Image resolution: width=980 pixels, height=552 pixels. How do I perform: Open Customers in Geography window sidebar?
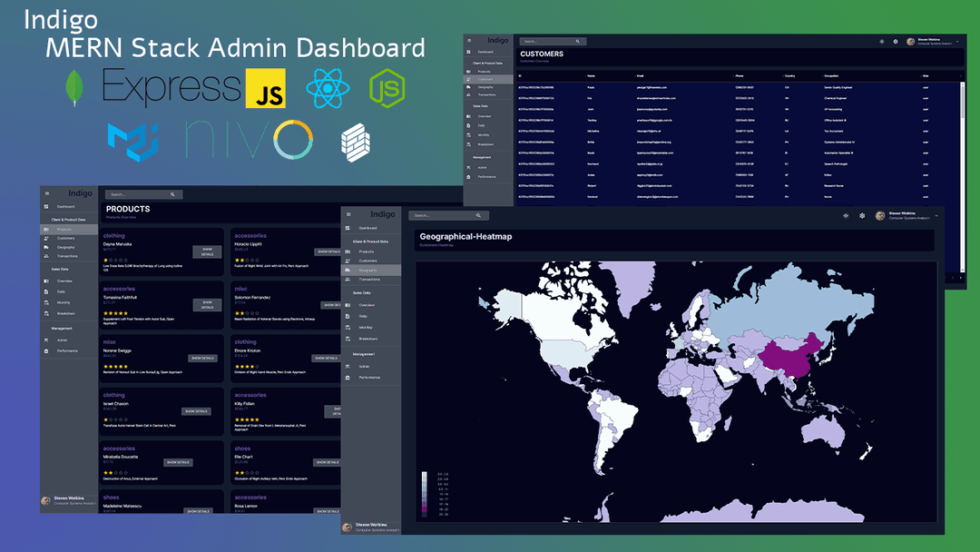tap(371, 261)
